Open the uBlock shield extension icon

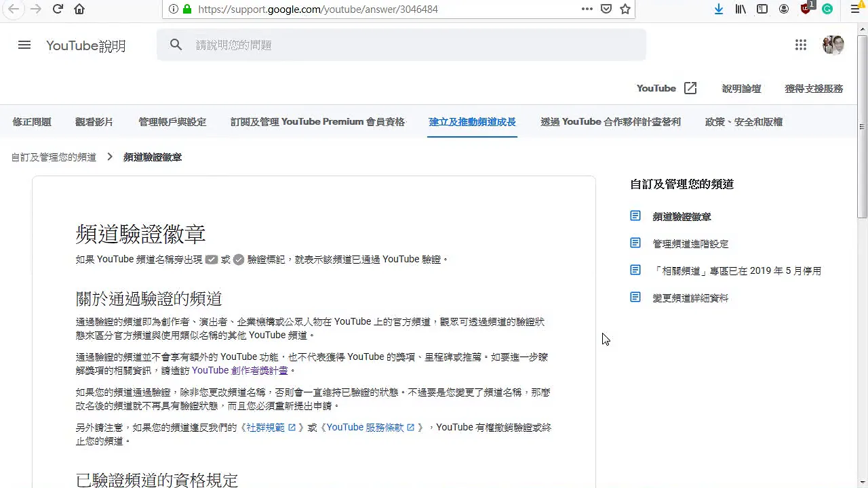pyautogui.click(x=806, y=8)
